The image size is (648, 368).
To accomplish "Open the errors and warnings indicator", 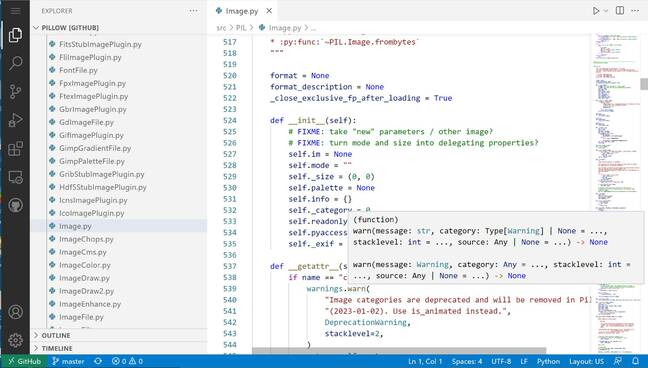I will [x=127, y=361].
